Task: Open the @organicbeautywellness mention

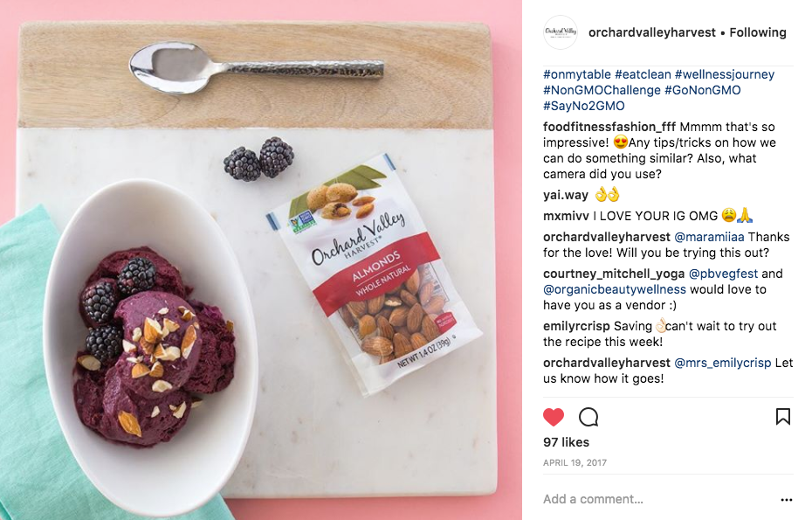Action: tap(615, 289)
